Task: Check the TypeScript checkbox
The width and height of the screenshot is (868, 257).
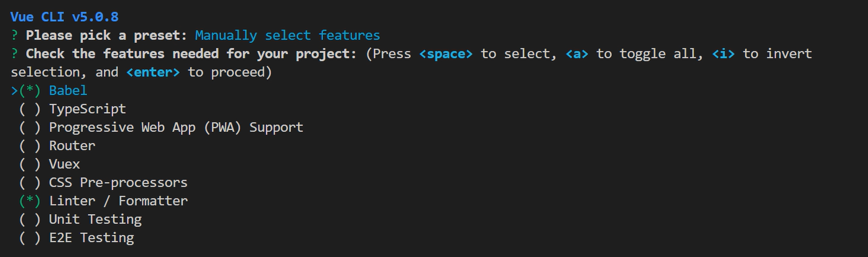Action: (x=30, y=110)
